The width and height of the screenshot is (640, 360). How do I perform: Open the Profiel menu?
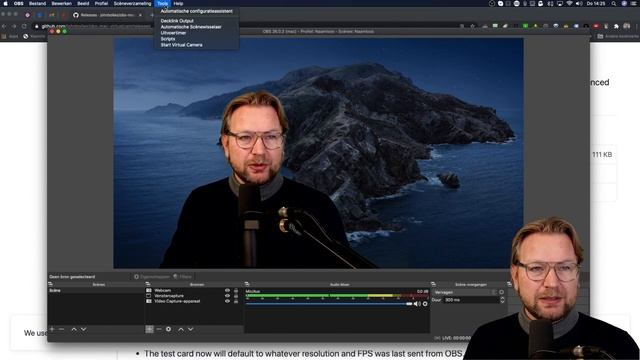(101, 3)
